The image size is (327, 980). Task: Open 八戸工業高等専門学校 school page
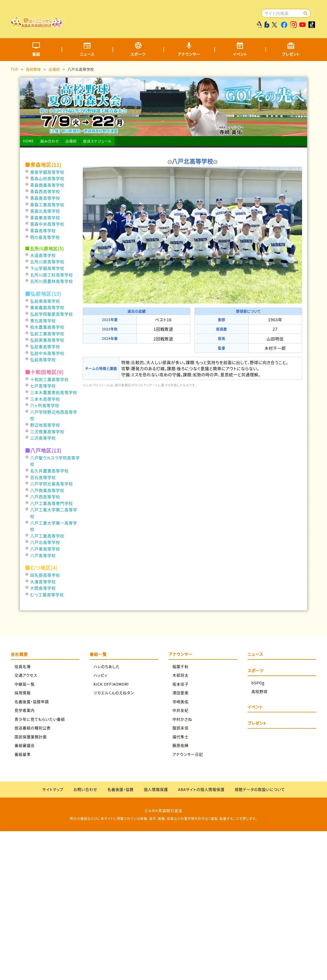coord(51,504)
